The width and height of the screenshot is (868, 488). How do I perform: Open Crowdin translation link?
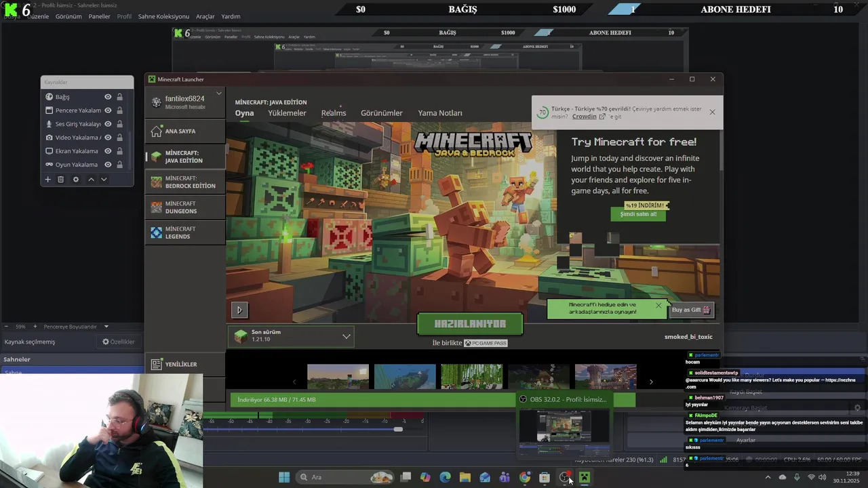coord(589,117)
